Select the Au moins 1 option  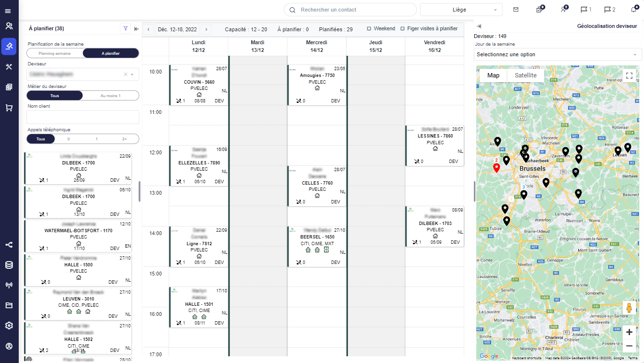pyautogui.click(x=111, y=96)
